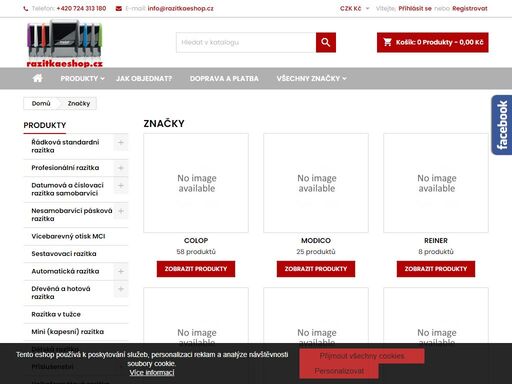This screenshot has height=384, width=512.
Task: Click the REINER brand name
Action: [x=436, y=240]
